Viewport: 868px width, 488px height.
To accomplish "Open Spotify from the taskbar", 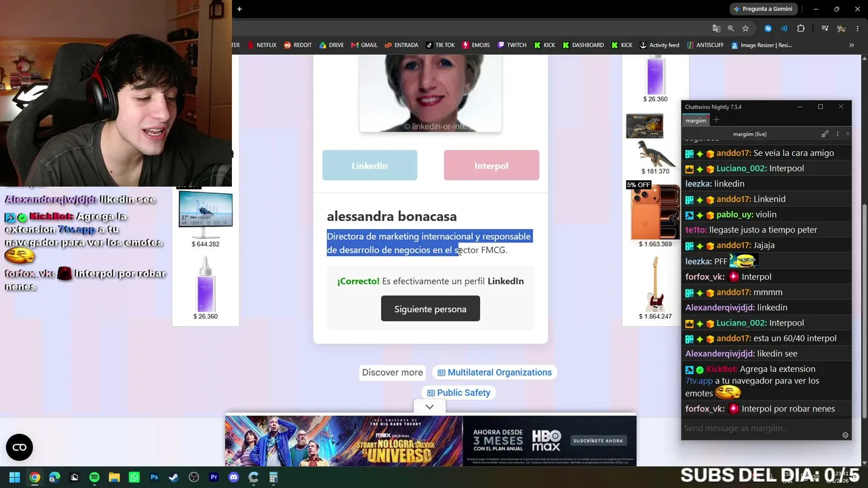I will click(94, 477).
